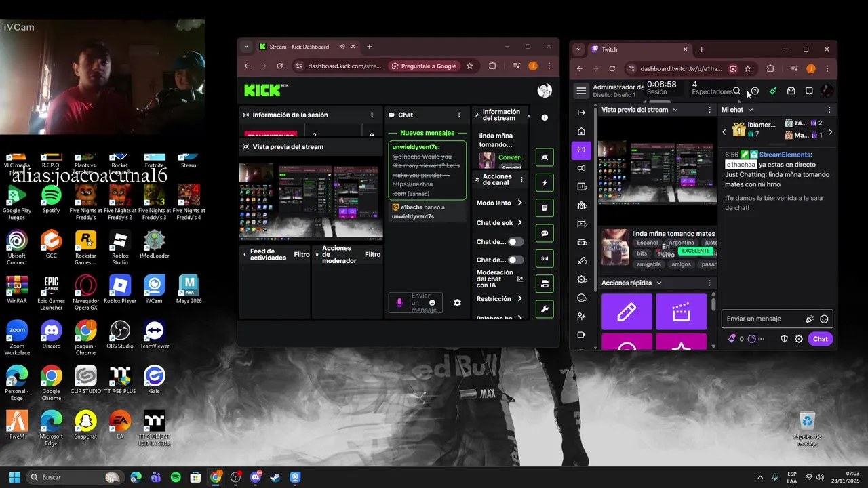Open Kick notes document sidebar icon
Screen dimensions: 868x488
tap(545, 208)
